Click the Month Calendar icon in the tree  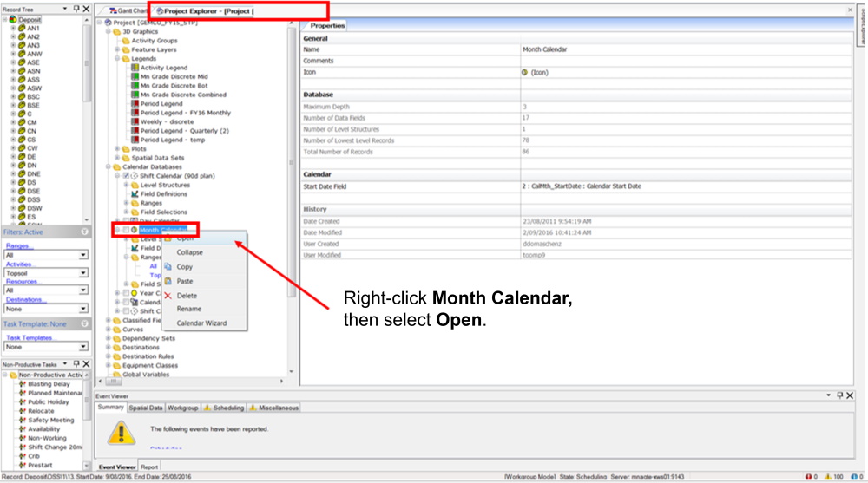[134, 230]
